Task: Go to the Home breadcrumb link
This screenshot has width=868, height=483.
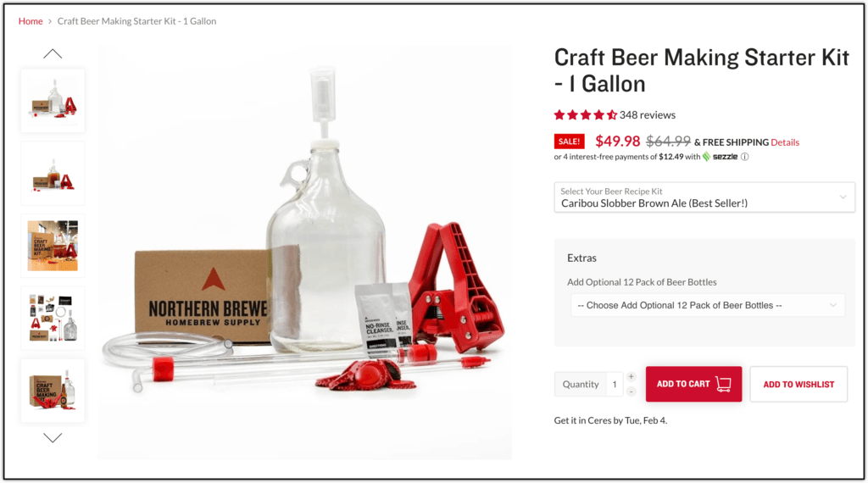Action: pyautogui.click(x=31, y=21)
